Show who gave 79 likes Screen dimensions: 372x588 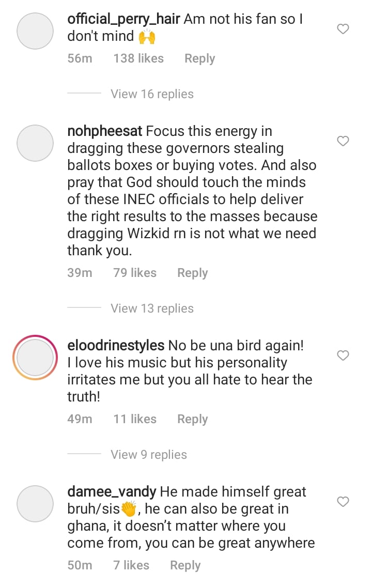(135, 273)
